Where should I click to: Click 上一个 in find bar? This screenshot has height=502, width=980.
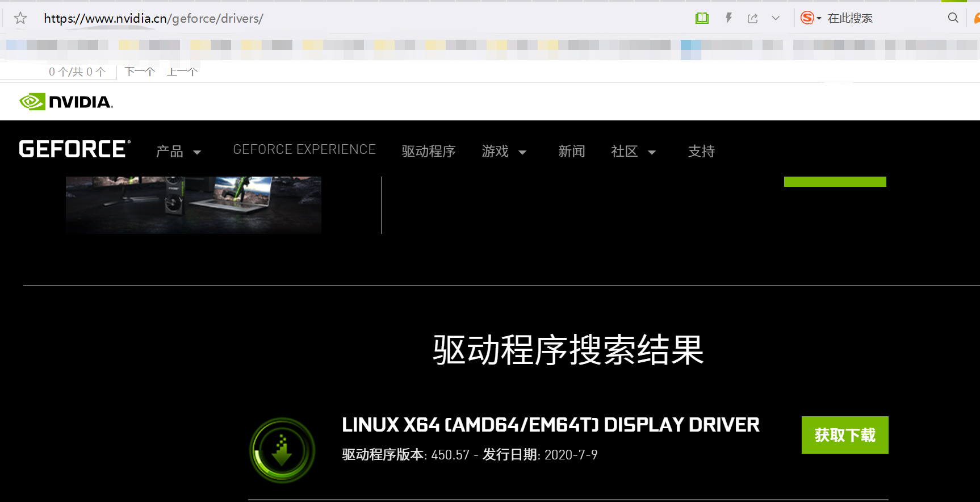pyautogui.click(x=182, y=72)
